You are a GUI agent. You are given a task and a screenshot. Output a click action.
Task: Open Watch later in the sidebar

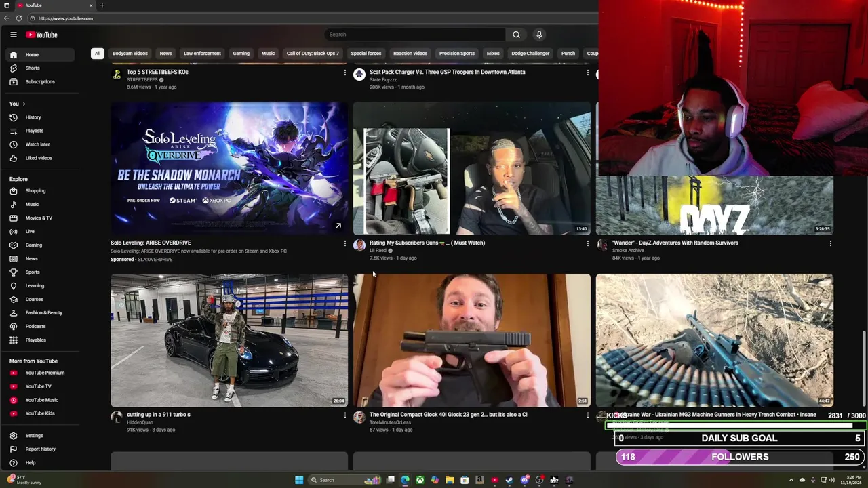40,144
